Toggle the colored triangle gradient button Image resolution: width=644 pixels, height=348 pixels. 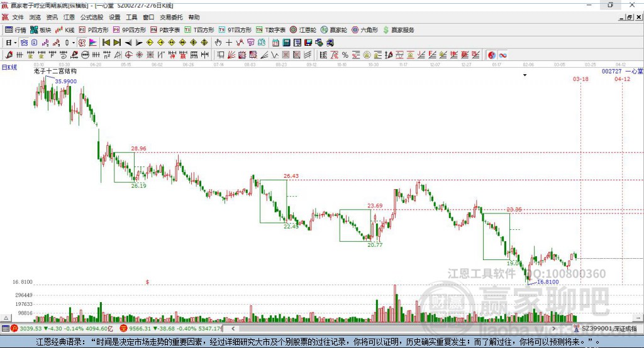point(93,42)
